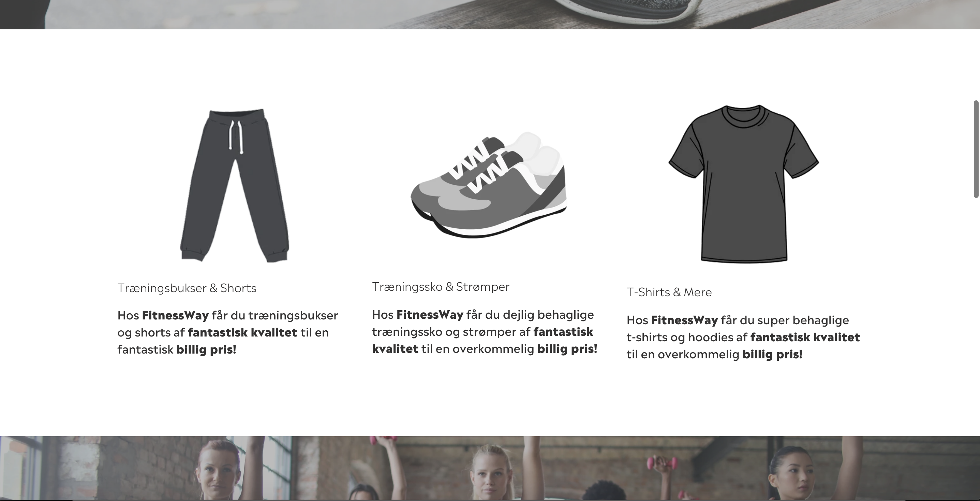The height and width of the screenshot is (501, 980).
Task: Open the Træningsbukser & Shorts heading
Action: 187,288
